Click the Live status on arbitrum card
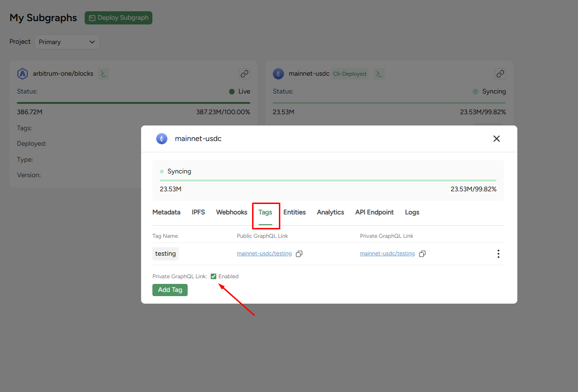578x392 pixels. 240,92
